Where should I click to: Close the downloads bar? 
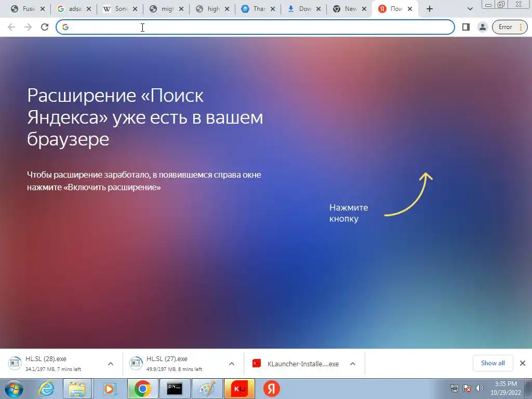pos(523,363)
